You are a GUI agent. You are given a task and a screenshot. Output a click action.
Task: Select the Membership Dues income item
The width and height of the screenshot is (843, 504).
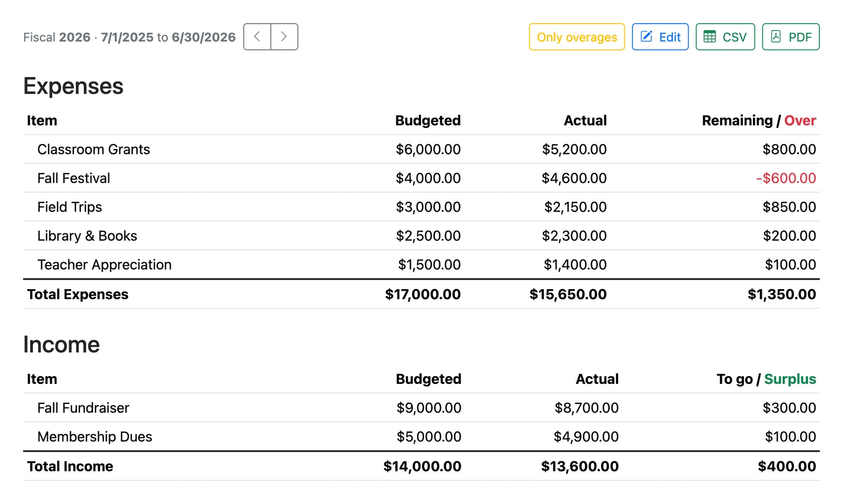pyautogui.click(x=95, y=437)
